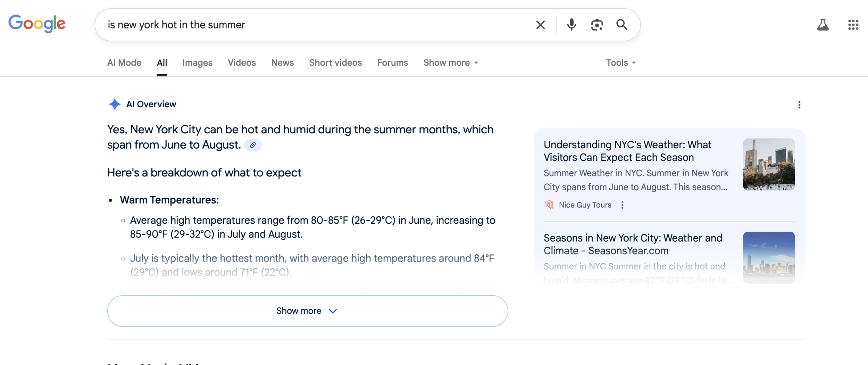This screenshot has width=868, height=365.
Task: Open the NYC skyline blue-sky thumbnail
Action: point(769,257)
